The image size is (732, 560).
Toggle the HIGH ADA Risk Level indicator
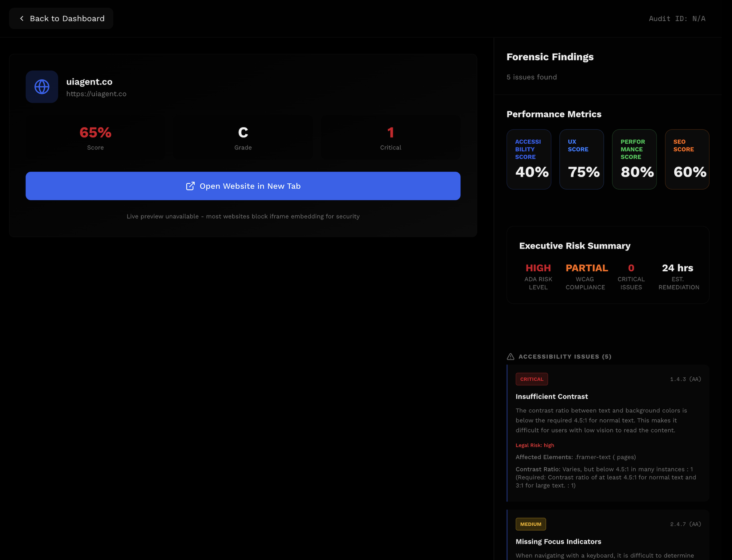(x=538, y=268)
